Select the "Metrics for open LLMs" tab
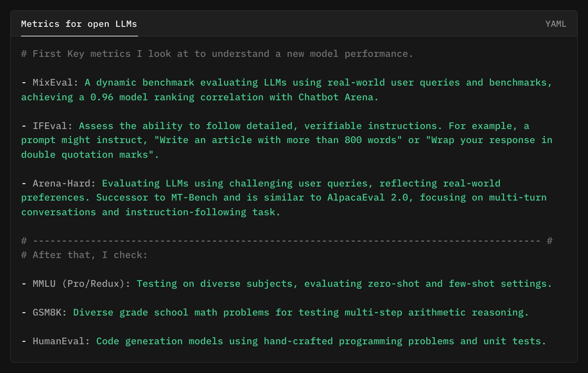Image resolution: width=588 pixels, height=373 pixels. 79,23
